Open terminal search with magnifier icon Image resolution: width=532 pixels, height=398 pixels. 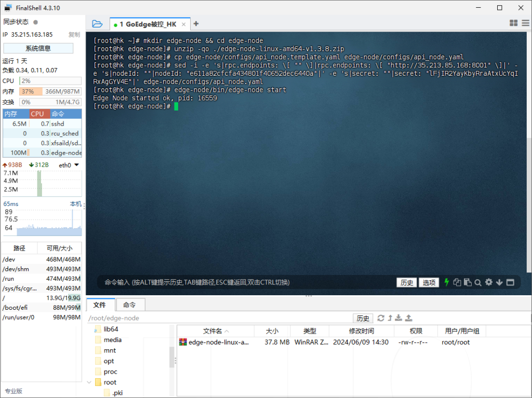pos(478,282)
